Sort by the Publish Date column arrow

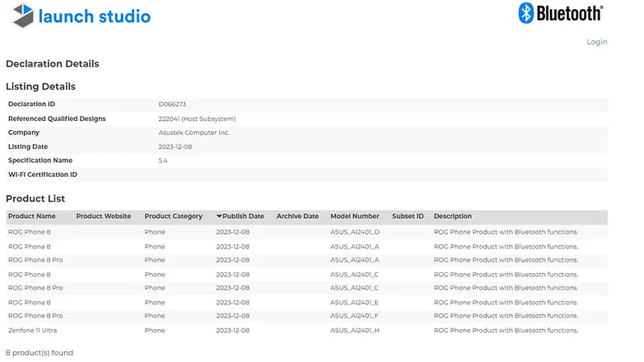click(219, 216)
